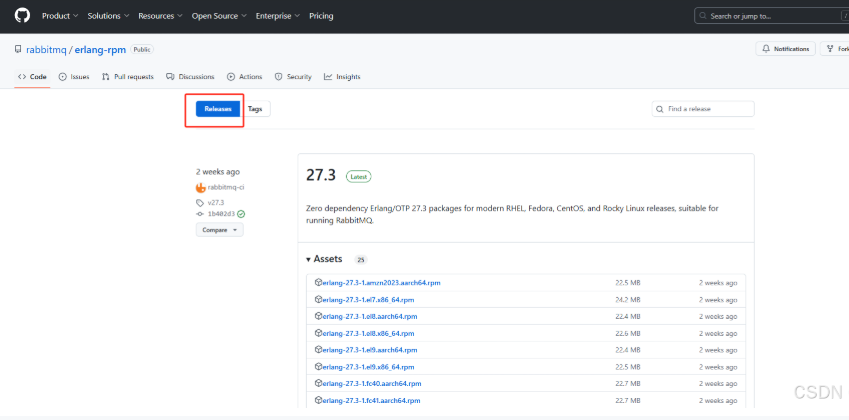Click the green verified check icon
849x420 pixels.
[241, 214]
